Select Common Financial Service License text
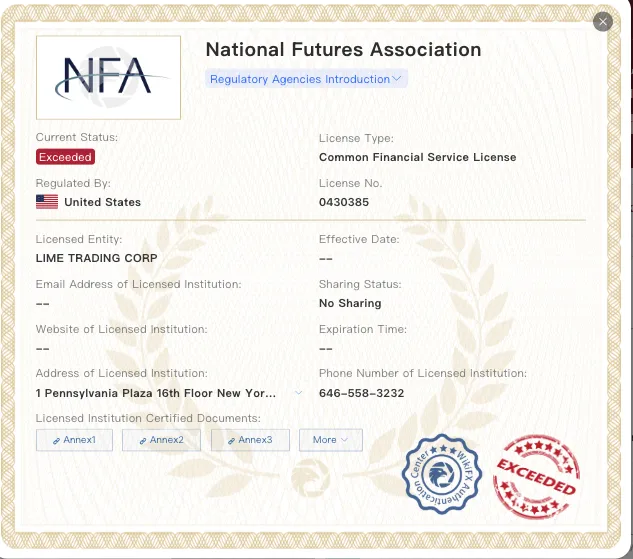 pyautogui.click(x=417, y=157)
